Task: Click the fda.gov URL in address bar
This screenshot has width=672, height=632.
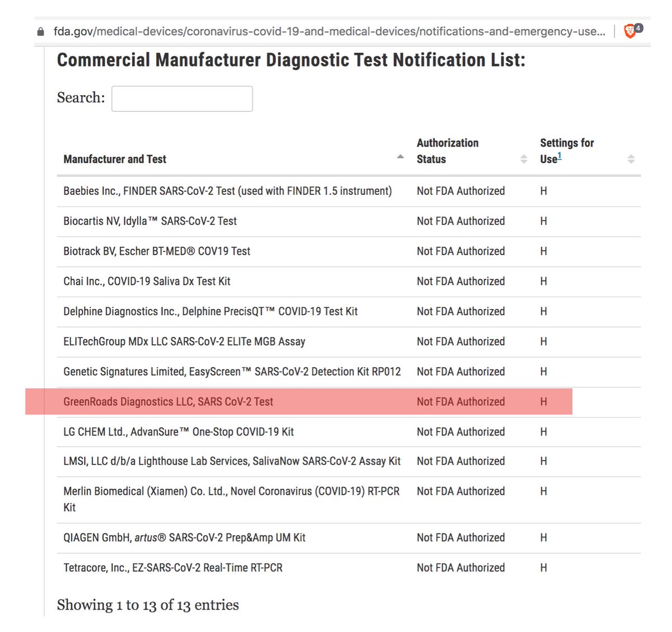Action: pos(329,31)
